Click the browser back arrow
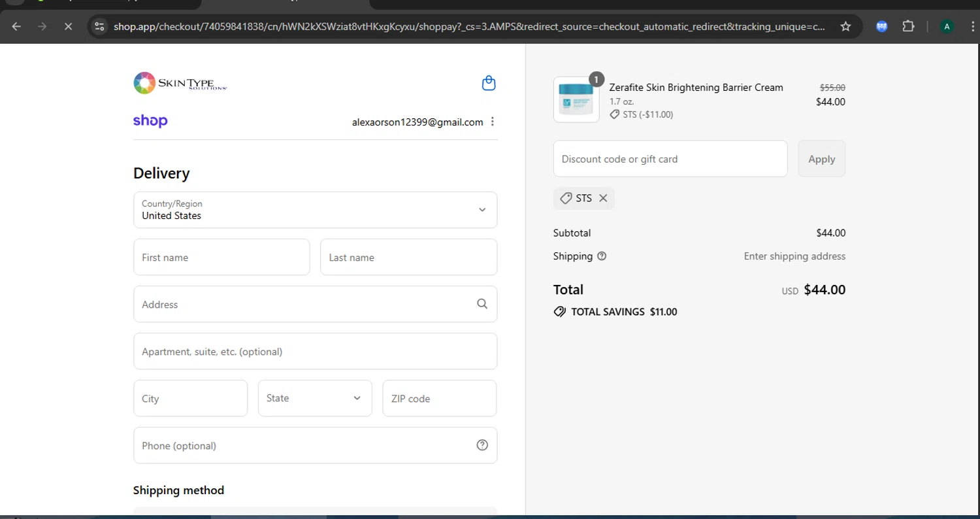 pyautogui.click(x=17, y=27)
